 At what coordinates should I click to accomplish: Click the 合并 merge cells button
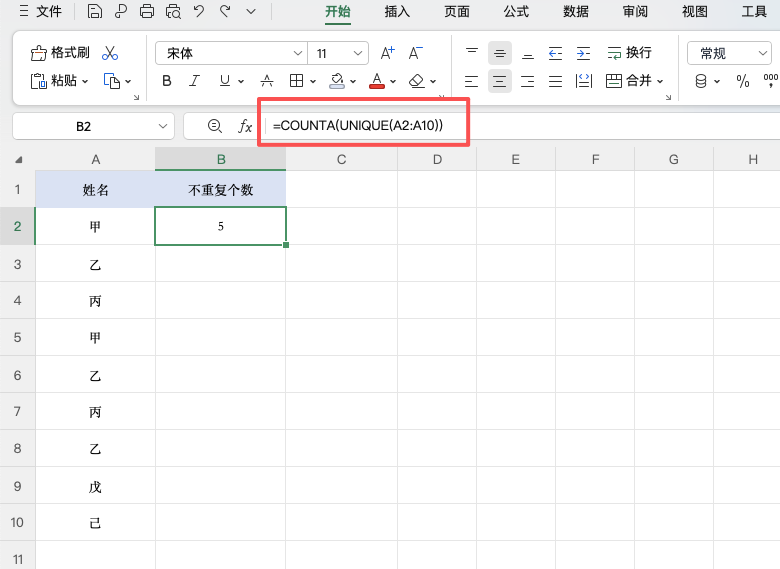pyautogui.click(x=629, y=81)
